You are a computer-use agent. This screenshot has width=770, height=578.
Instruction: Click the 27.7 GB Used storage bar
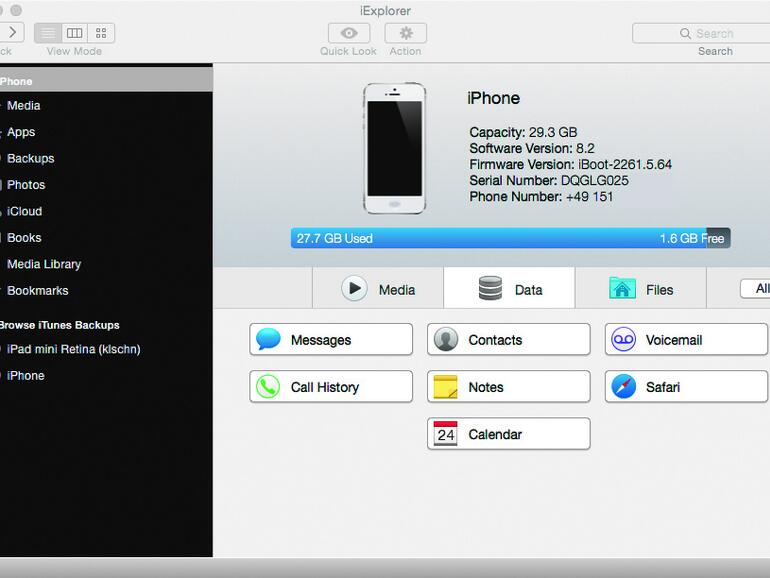pos(498,238)
